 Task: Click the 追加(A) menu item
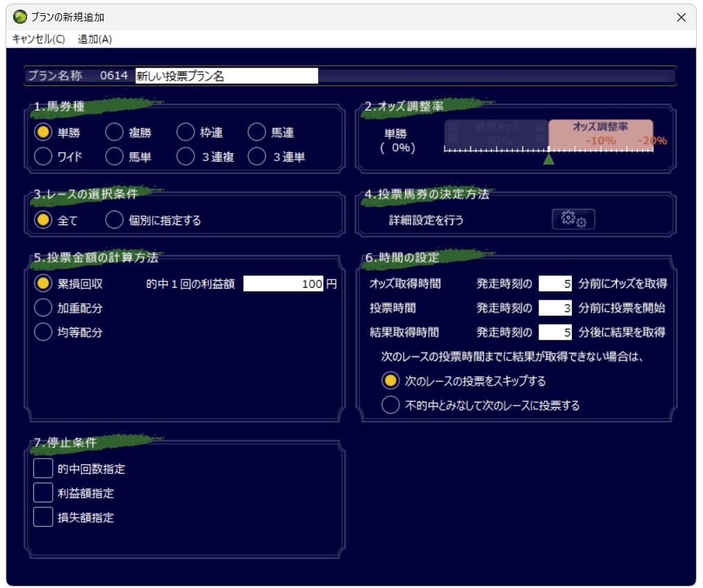[x=94, y=39]
